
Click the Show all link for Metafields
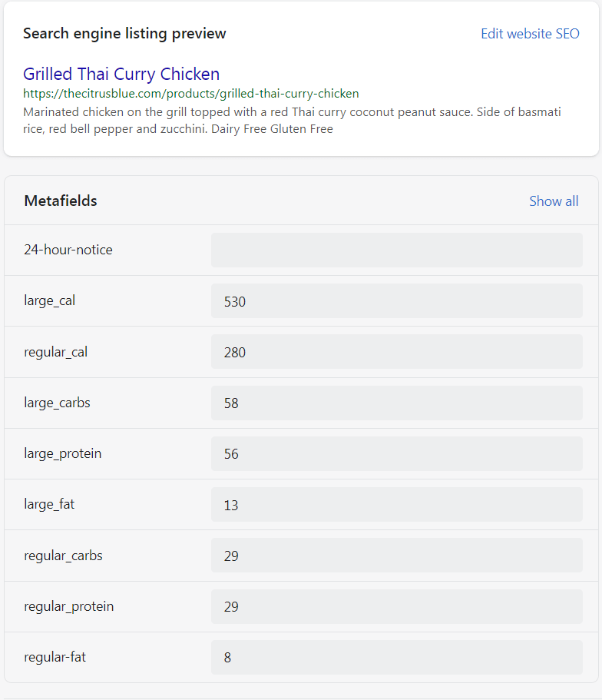pos(554,201)
